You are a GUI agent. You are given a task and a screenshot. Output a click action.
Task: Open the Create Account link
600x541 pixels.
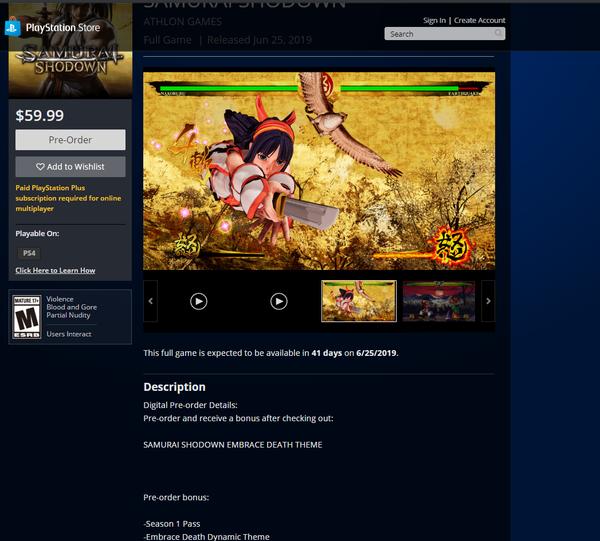point(479,20)
